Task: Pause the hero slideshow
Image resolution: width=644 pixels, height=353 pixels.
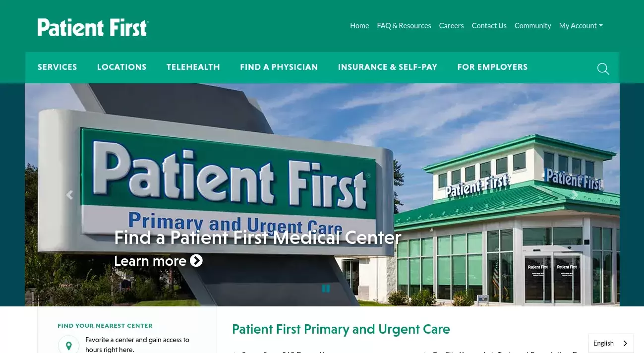Action: click(326, 288)
